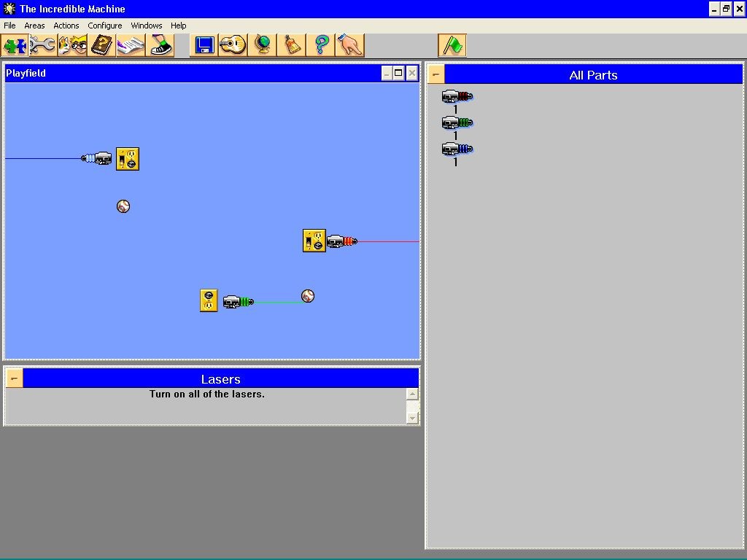Click the Lasers panel title

point(220,379)
